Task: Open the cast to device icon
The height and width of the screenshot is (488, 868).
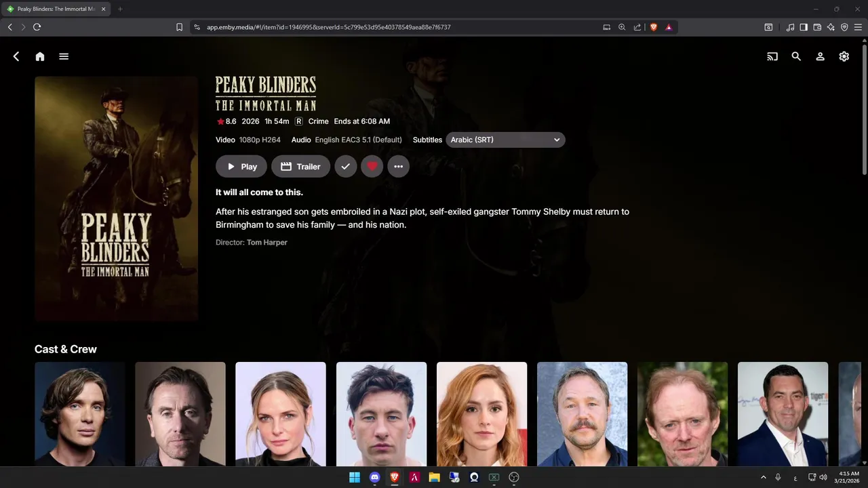Action: coord(772,57)
